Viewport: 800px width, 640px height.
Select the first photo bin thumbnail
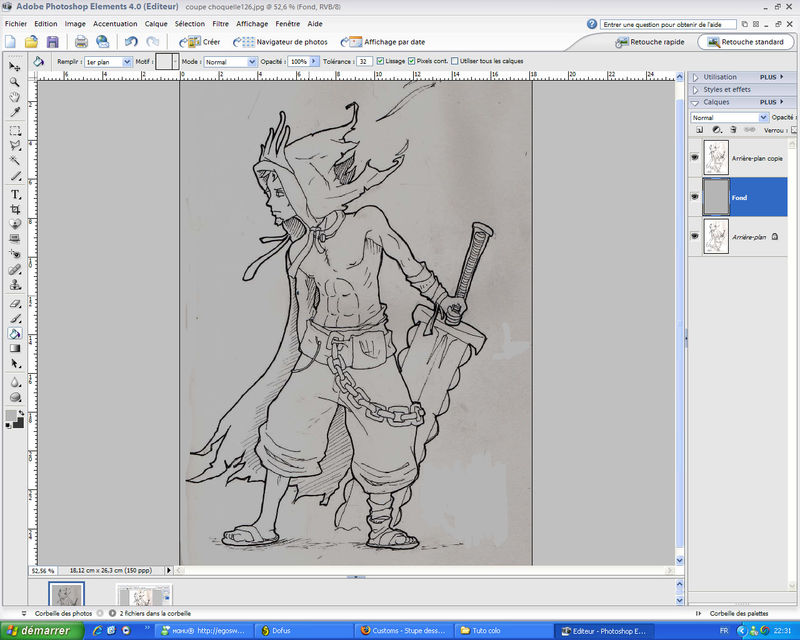66,594
